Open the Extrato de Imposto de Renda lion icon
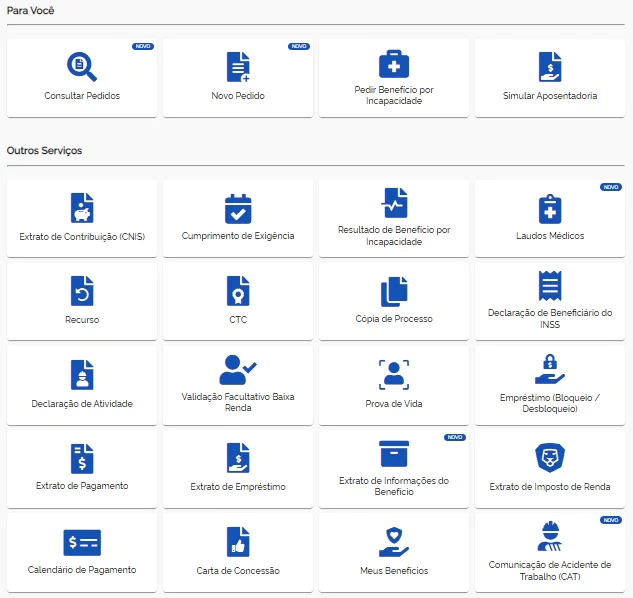 pyautogui.click(x=550, y=458)
